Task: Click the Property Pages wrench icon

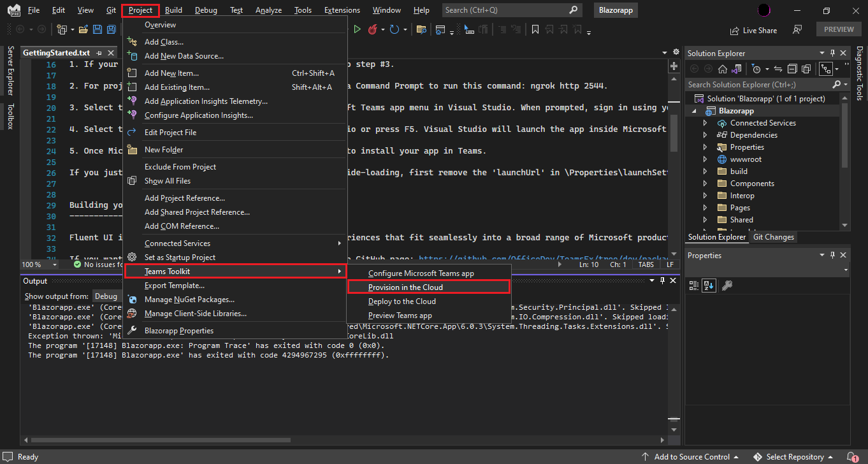Action: (727, 286)
